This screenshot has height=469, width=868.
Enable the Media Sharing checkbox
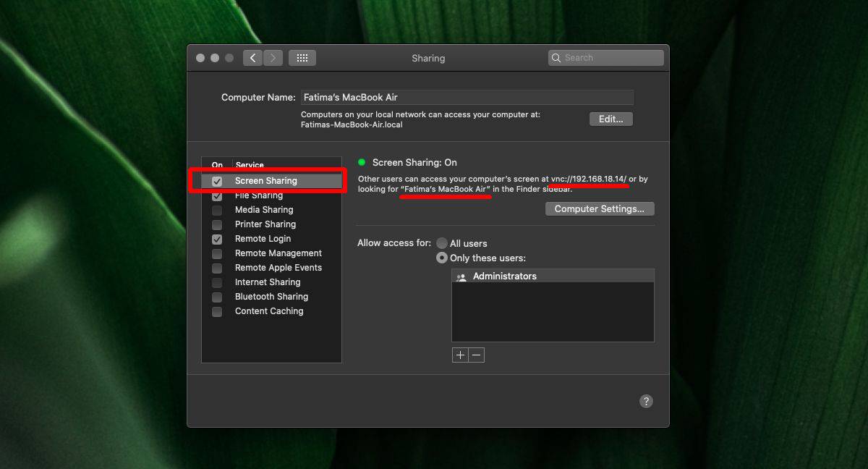coord(217,210)
